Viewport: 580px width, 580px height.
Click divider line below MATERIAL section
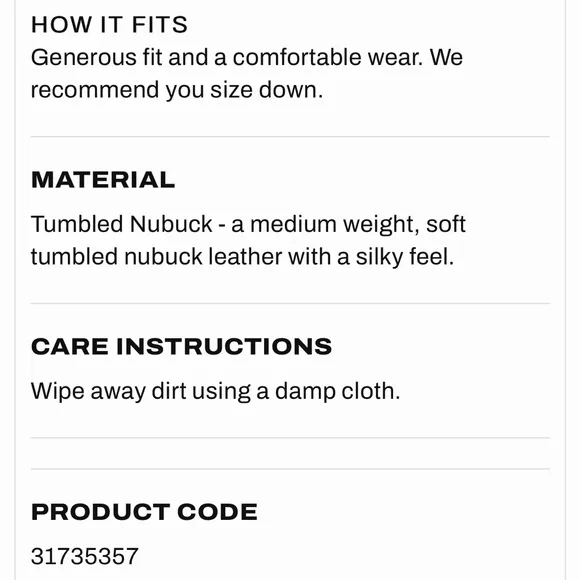tap(290, 303)
